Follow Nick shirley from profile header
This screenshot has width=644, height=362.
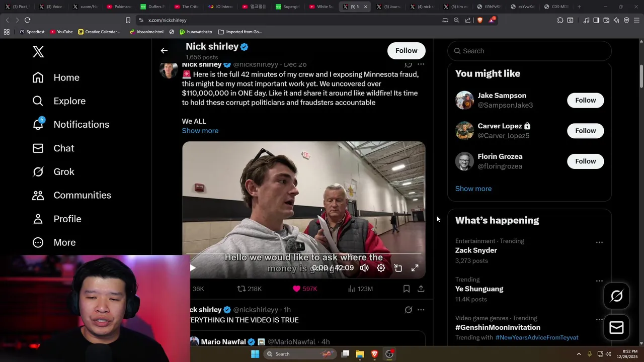(406, 50)
